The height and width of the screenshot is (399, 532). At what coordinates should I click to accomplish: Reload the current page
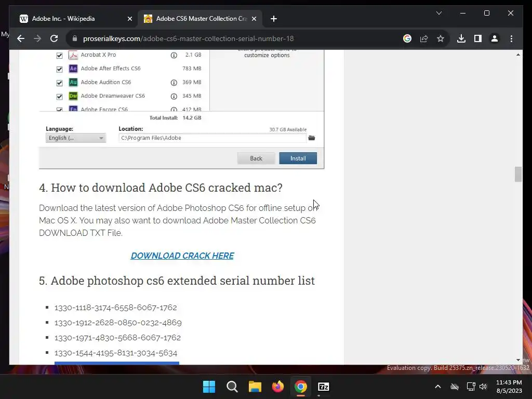pos(54,38)
